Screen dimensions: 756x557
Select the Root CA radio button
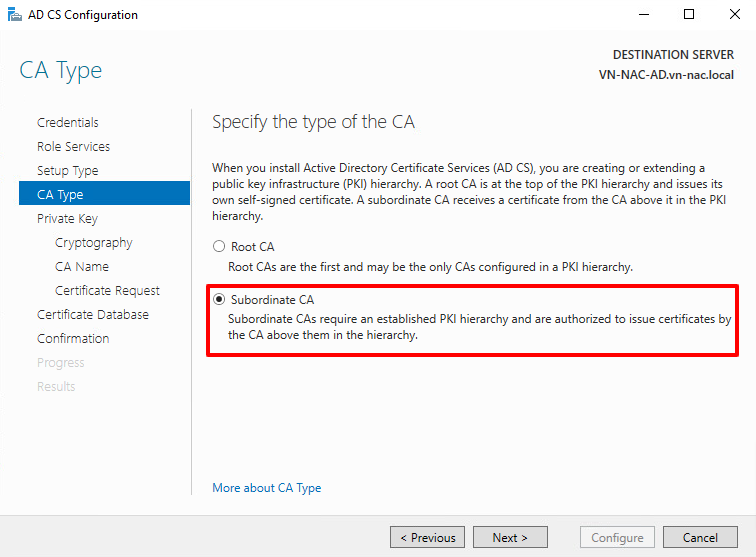[x=219, y=247]
